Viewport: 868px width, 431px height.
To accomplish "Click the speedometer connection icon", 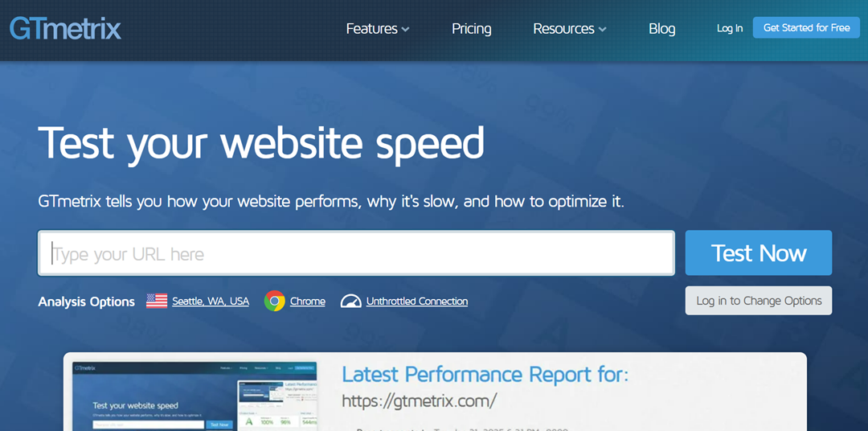I will (x=351, y=301).
